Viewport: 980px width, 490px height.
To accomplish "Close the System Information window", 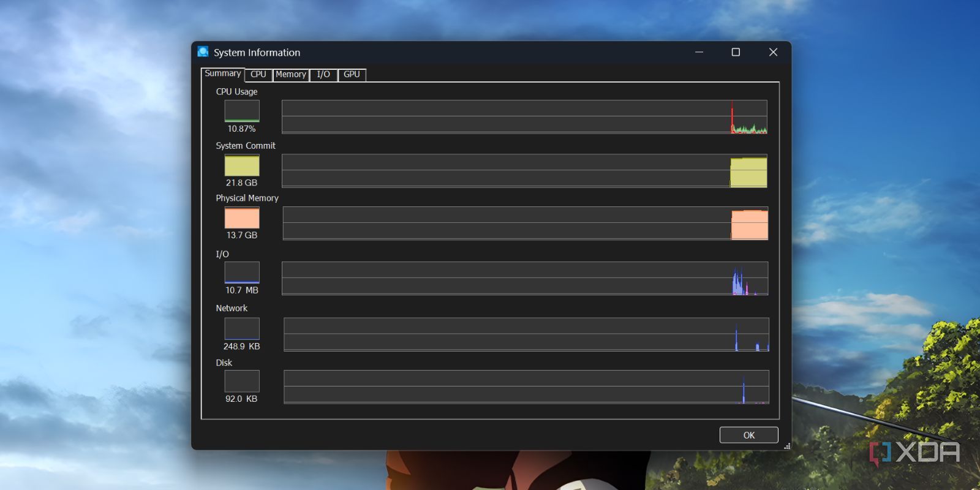I will coord(773,52).
